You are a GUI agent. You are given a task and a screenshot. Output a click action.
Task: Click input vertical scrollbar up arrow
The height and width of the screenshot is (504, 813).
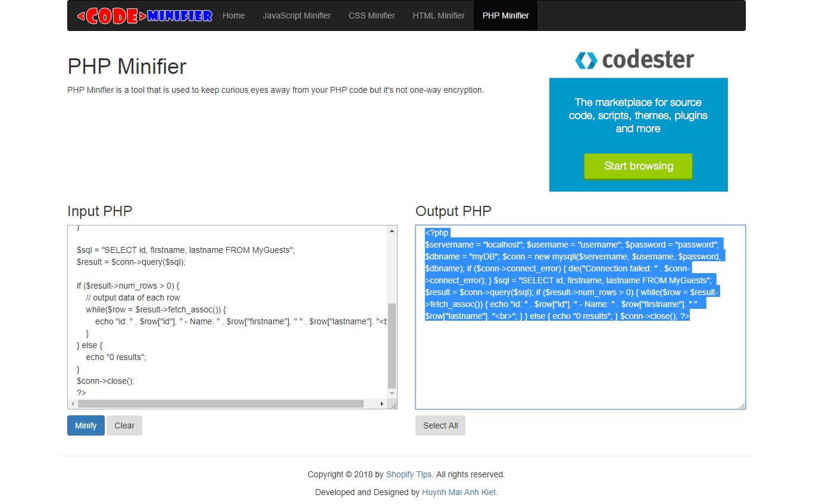tap(392, 231)
